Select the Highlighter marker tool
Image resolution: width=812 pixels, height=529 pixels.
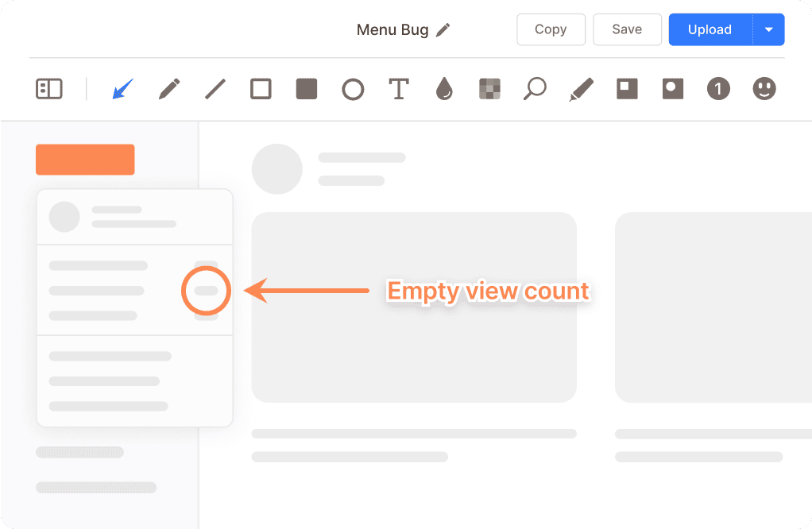(x=581, y=89)
